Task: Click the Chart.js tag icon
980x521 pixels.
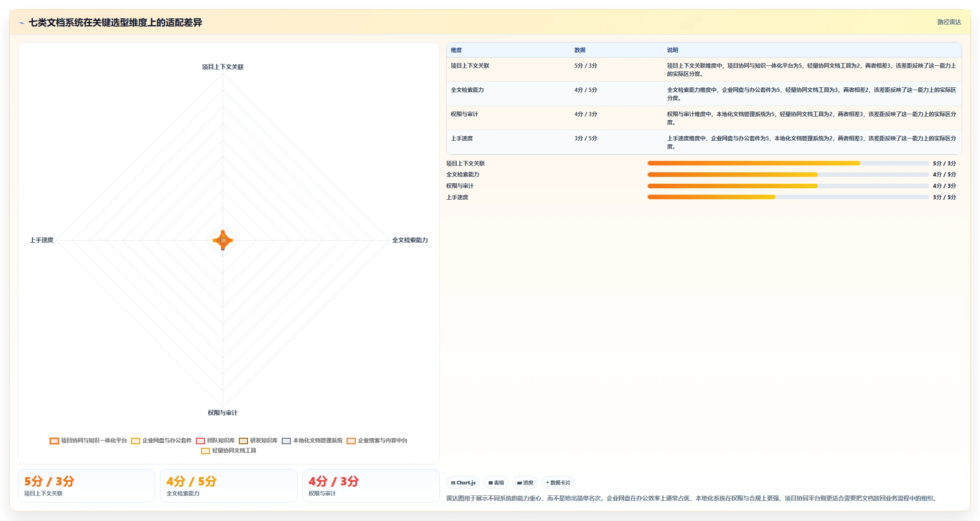Action: [x=453, y=483]
